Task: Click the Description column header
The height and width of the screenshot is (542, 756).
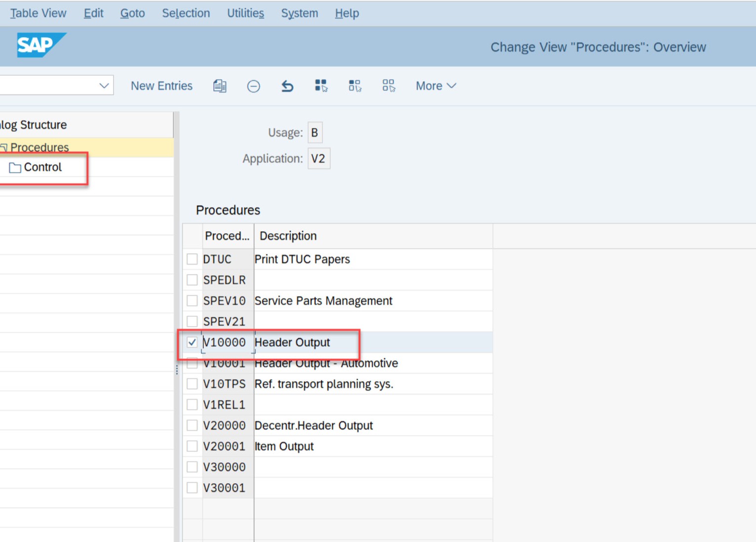Action: coord(373,236)
